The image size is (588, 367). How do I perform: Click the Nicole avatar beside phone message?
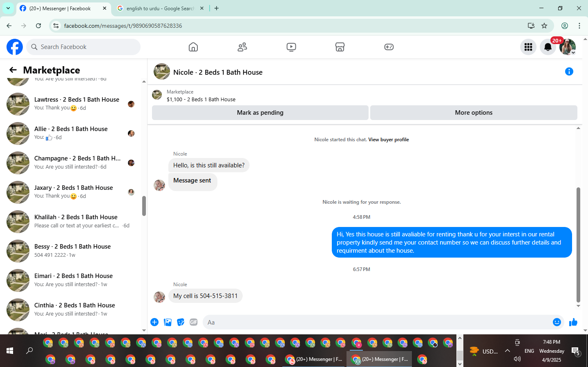pos(159,297)
